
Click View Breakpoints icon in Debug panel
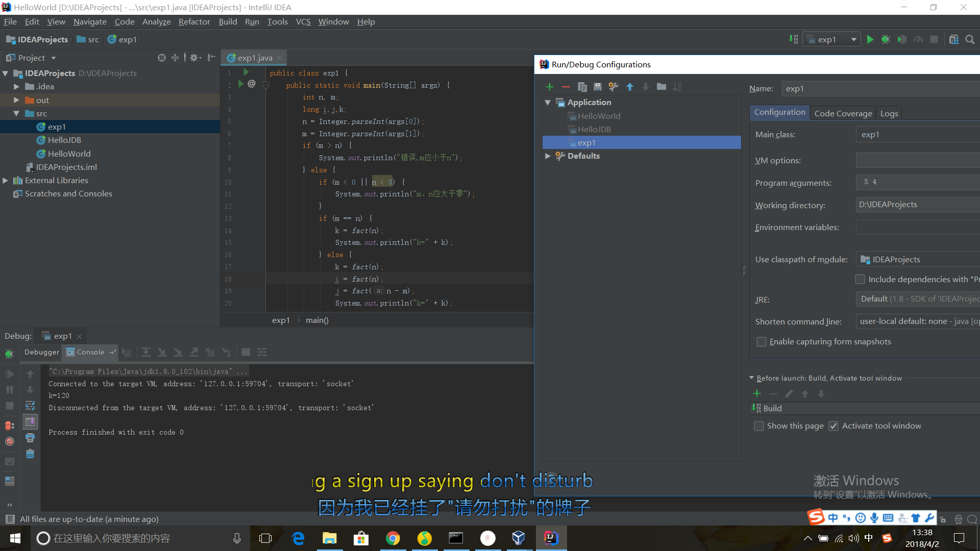(x=9, y=425)
